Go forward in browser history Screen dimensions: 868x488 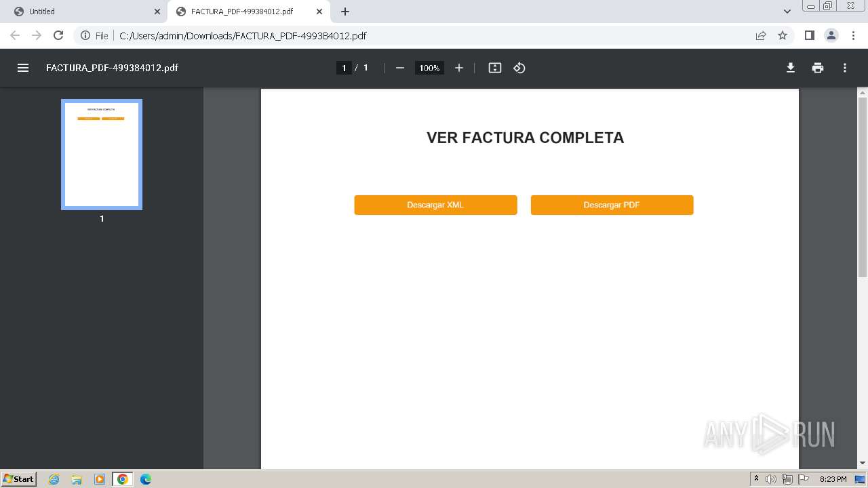[x=37, y=35]
